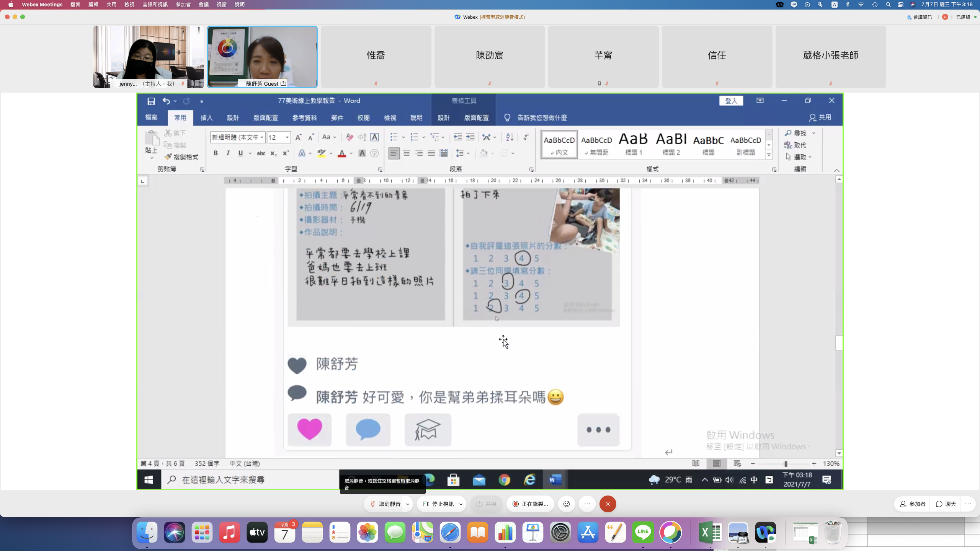Click the 參加者 participants panel button

pos(913,504)
